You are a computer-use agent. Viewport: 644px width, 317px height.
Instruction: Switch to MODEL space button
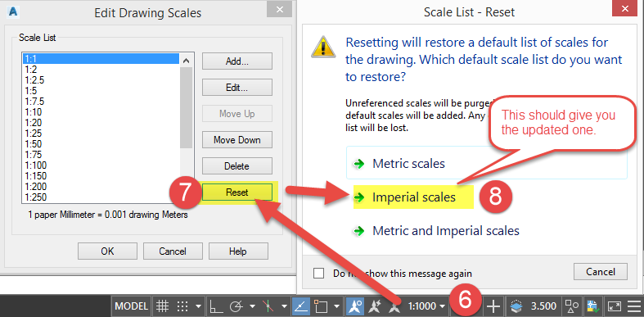coord(131,306)
